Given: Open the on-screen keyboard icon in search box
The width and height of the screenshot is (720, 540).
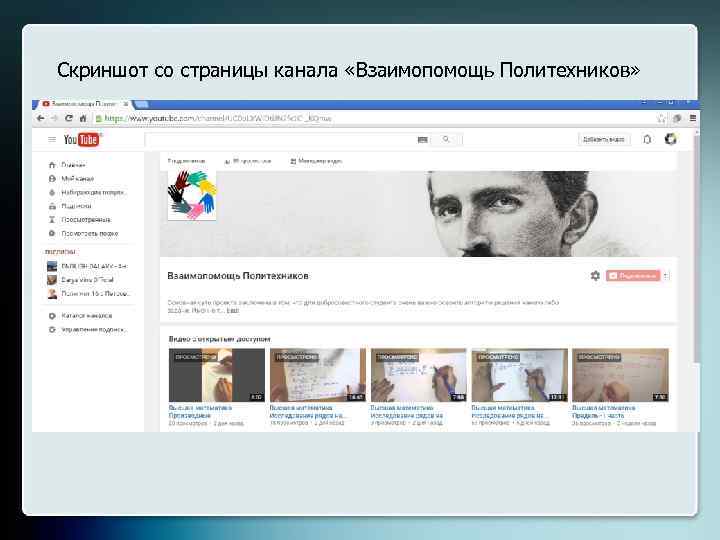Looking at the screenshot, I should click(422, 140).
